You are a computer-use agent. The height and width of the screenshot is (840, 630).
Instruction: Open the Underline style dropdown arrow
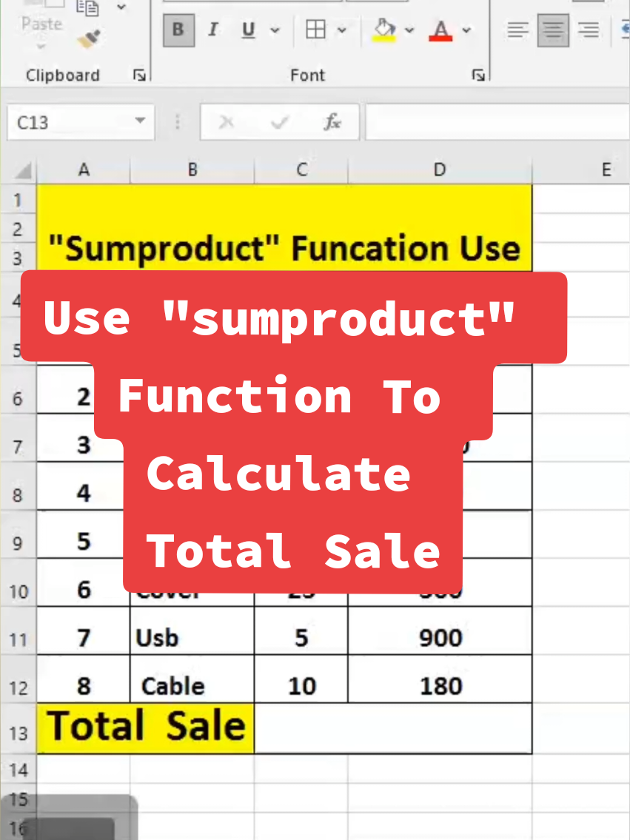[275, 30]
